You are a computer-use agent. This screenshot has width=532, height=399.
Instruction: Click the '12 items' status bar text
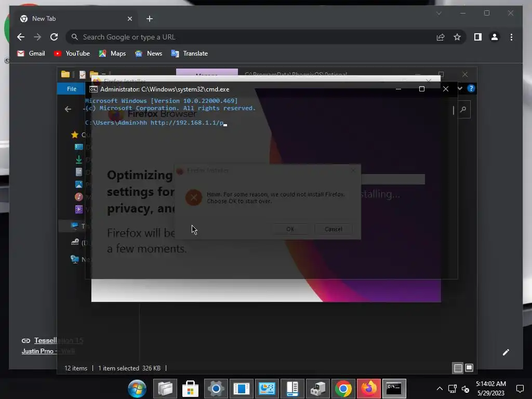[x=76, y=368]
